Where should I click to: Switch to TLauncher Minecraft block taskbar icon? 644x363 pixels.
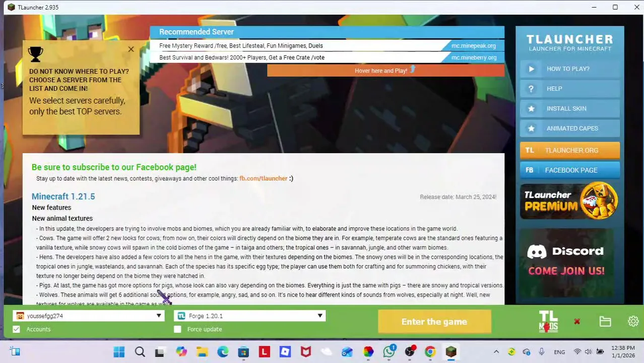[451, 352]
